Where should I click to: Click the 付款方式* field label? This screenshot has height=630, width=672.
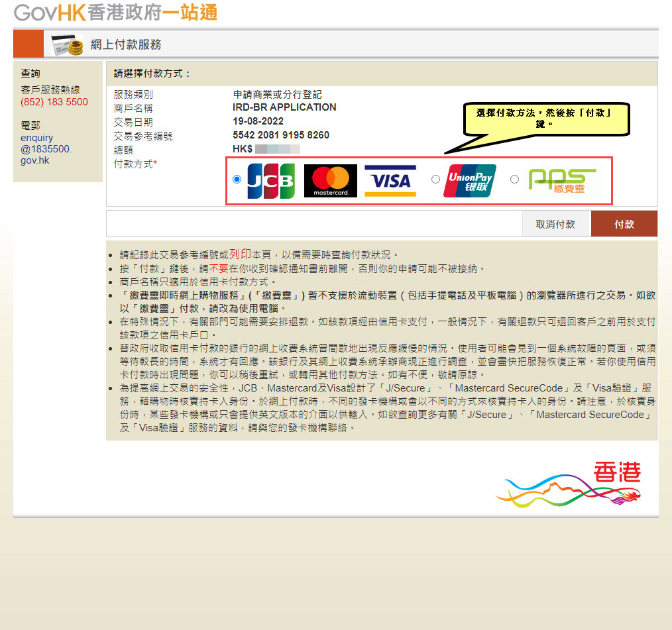[135, 164]
